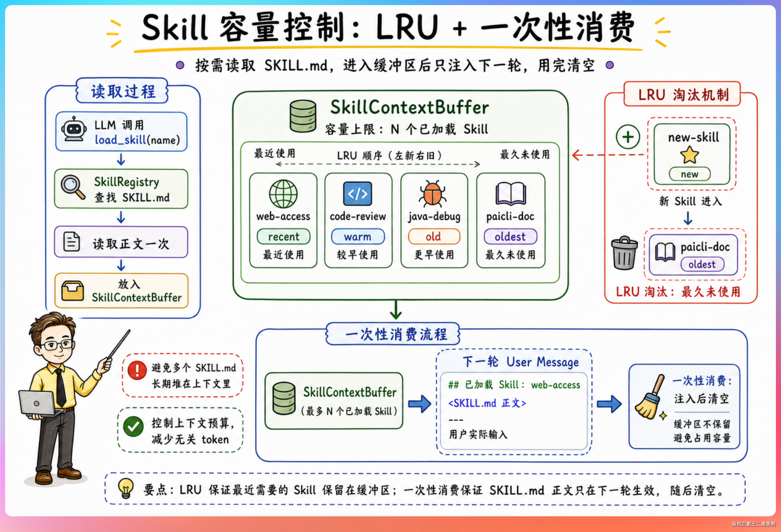Click the robot icon beside LLM 调用
The height and width of the screenshot is (532, 781).
click(x=74, y=129)
